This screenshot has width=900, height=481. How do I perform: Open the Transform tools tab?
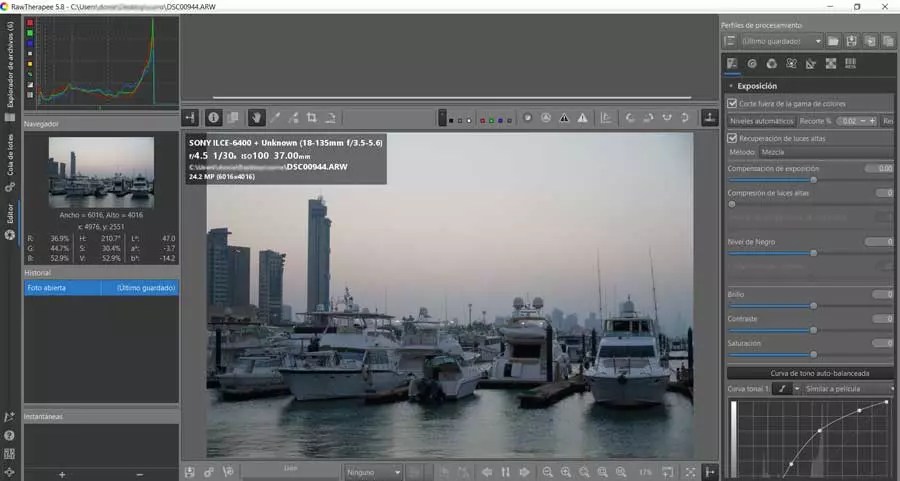coord(810,64)
